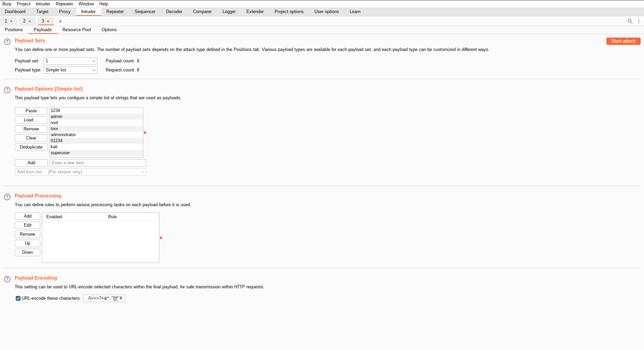Click Paste in payload options
Viewport: 644px width, 350px height.
click(x=31, y=111)
